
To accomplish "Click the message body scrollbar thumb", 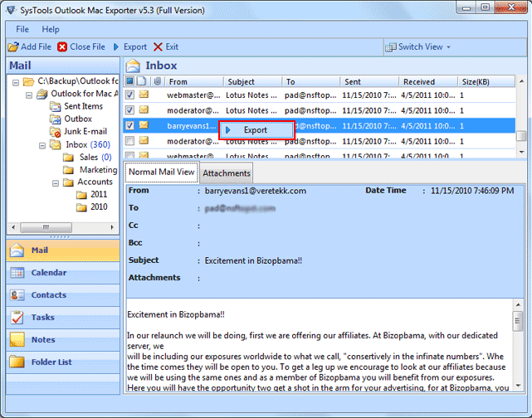I will coord(518,321).
